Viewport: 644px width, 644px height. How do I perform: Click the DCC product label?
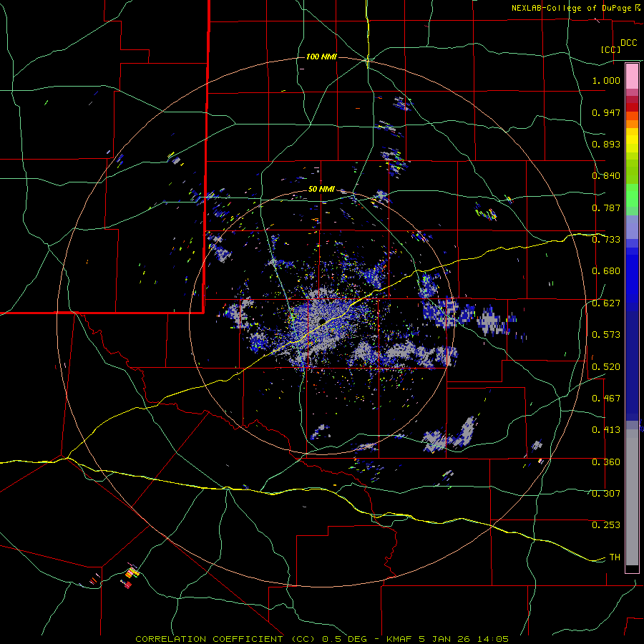628,43
